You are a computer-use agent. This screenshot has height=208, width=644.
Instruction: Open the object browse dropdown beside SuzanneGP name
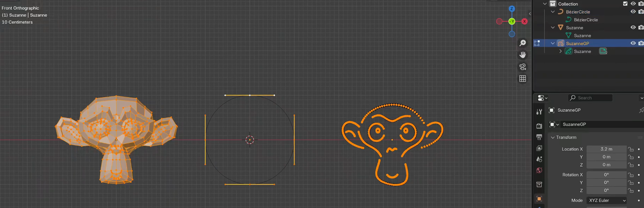coord(554,124)
